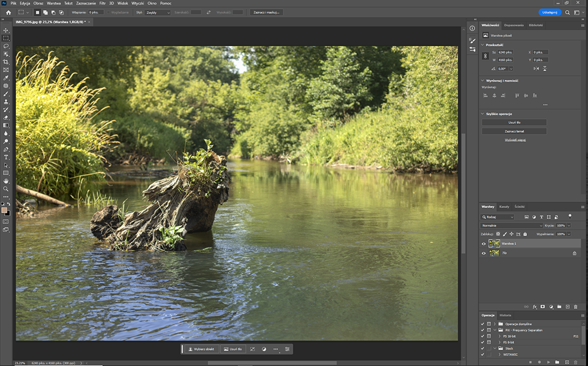The width and height of the screenshot is (588, 366).
Task: Click the Usuń tło button in Properties
Action: (514, 122)
